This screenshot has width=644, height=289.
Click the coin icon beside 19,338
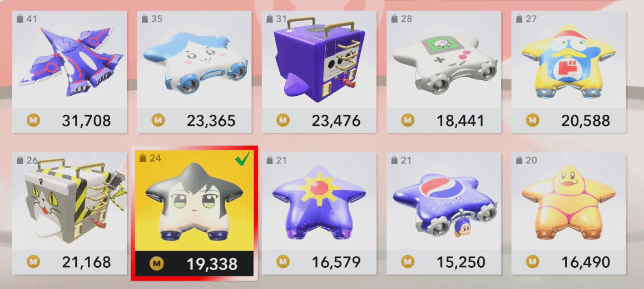157,263
